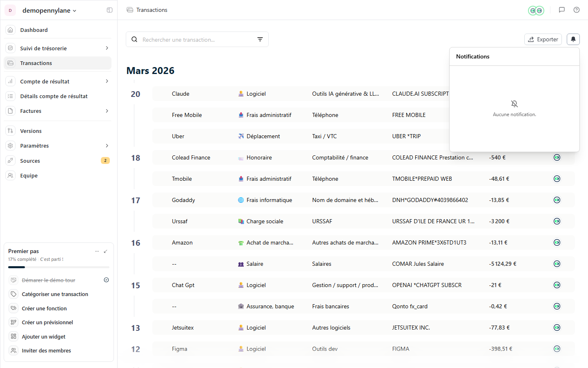The image size is (588, 368).
Task: Toggle the status circle for Qonto fx_card row
Action: click(x=557, y=306)
